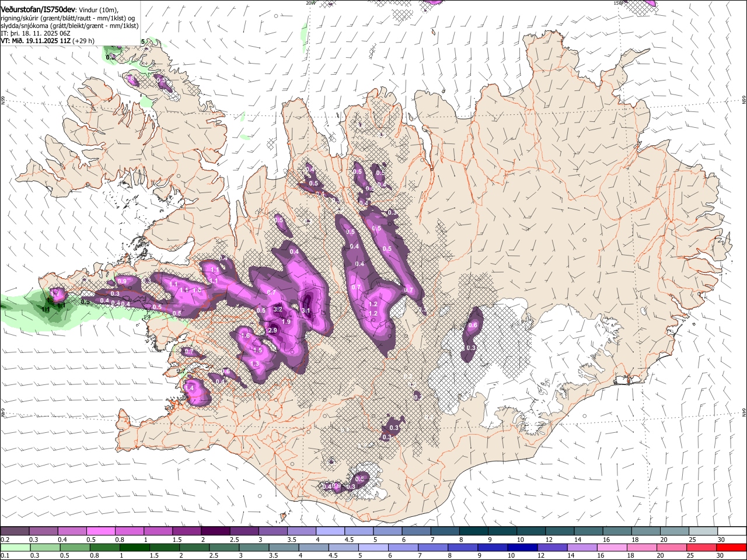Viewport: 747px width, 560px height.
Task: Click the 'IT: þri. 18. 11. 2025 06Z' line
Action: click(36, 33)
